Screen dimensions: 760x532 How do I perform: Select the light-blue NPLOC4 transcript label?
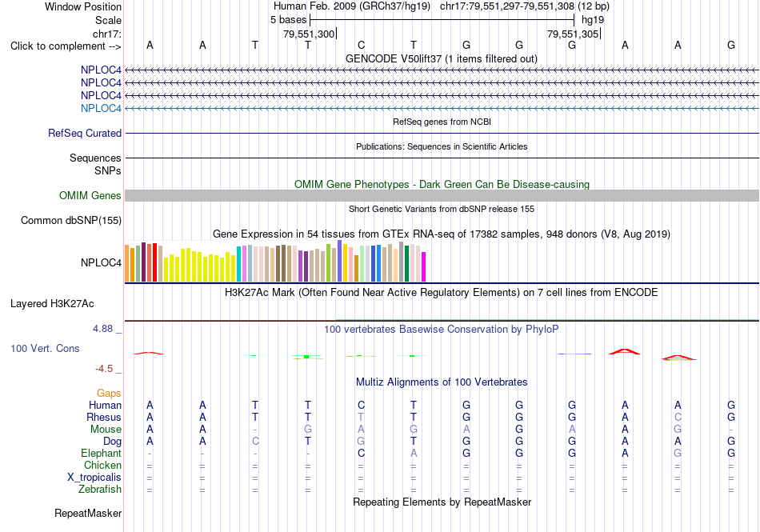tap(101, 108)
